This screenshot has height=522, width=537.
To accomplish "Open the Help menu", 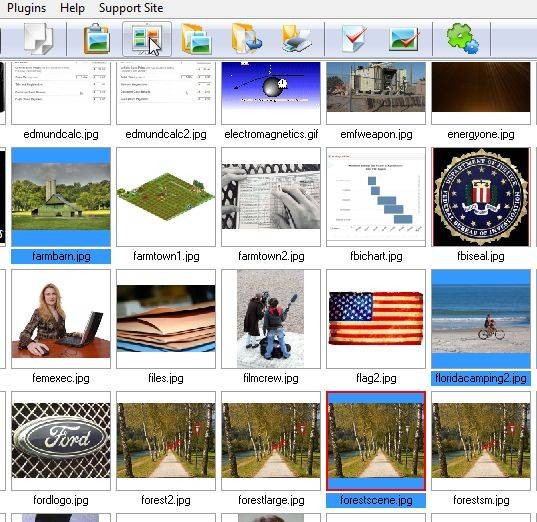I will tap(72, 8).
